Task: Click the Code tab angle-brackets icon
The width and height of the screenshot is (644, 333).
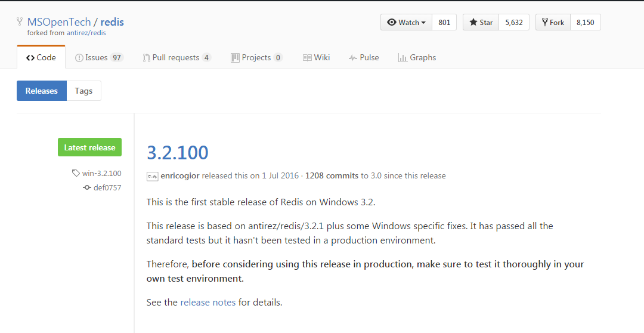Action: pyautogui.click(x=30, y=57)
